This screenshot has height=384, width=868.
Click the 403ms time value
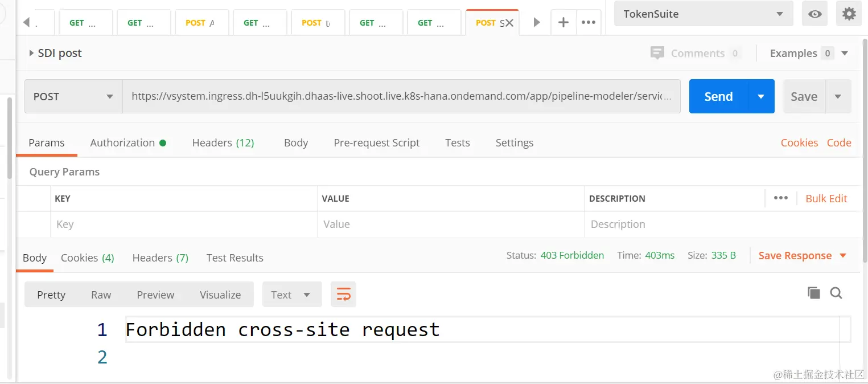click(x=660, y=255)
